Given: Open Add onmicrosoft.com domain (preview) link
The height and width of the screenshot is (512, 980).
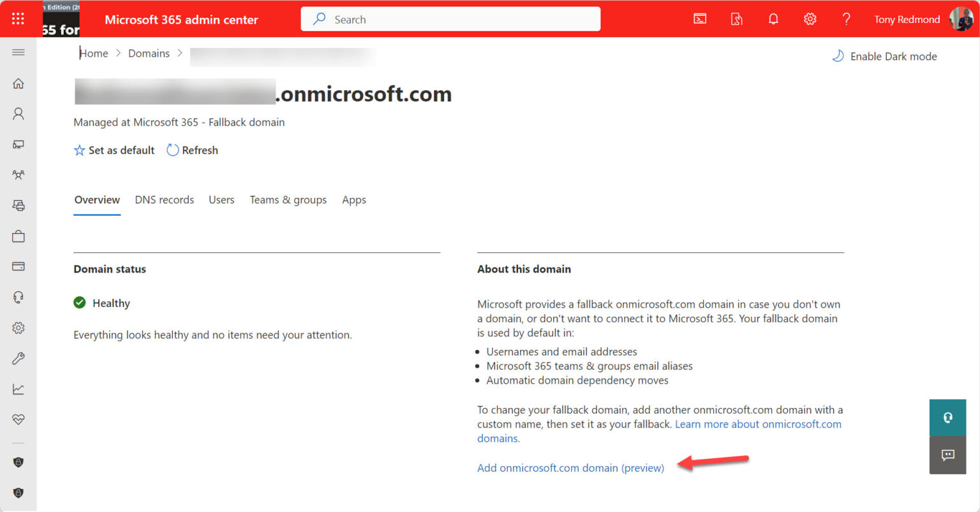Looking at the screenshot, I should (570, 467).
